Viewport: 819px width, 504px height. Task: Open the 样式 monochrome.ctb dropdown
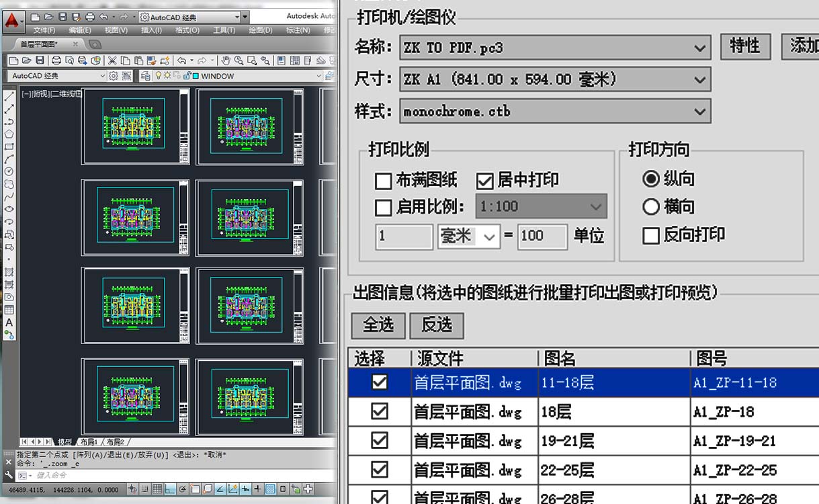pos(699,112)
